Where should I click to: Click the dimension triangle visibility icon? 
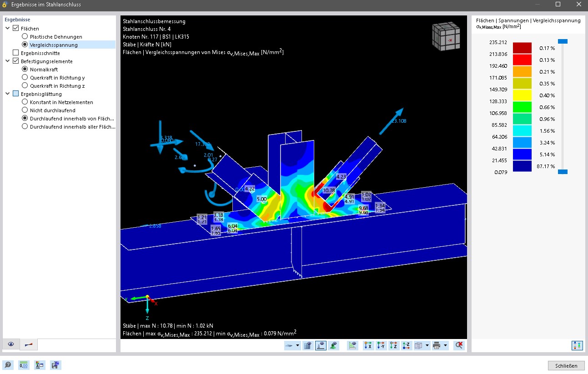[352, 346]
